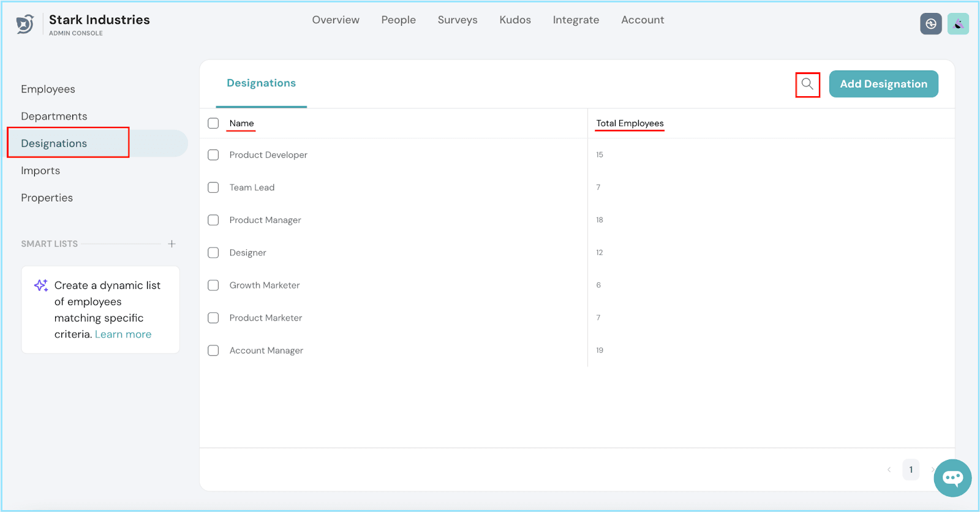Check the Product Developer row checkbox
Image resolution: width=980 pixels, height=512 pixels.
(213, 155)
